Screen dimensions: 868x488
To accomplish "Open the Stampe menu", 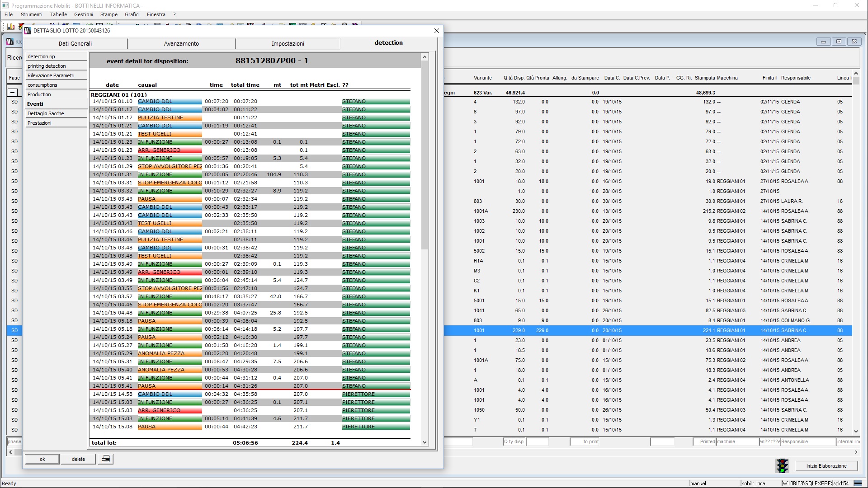I will tap(109, 14).
